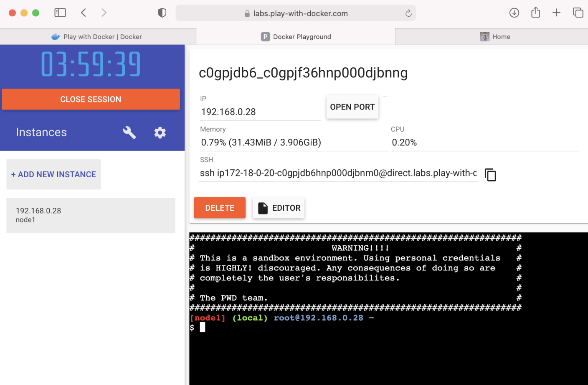Click the lock icon in address bar
Screen dimensions: 588x385
point(247,13)
